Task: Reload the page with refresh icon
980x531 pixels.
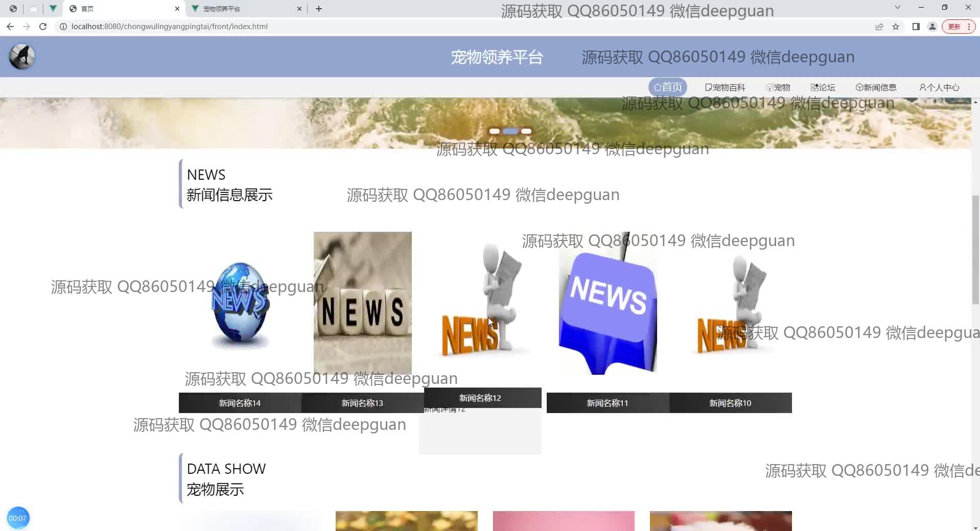Action: [43, 27]
